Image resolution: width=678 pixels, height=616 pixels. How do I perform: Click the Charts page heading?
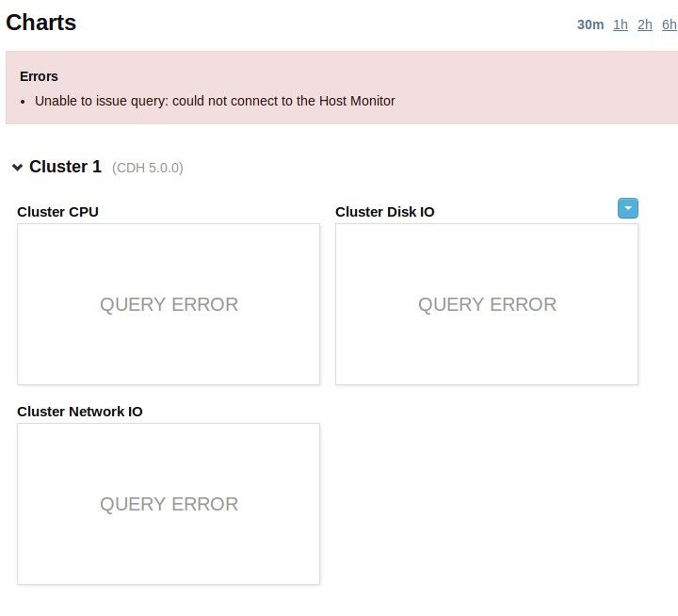click(41, 23)
